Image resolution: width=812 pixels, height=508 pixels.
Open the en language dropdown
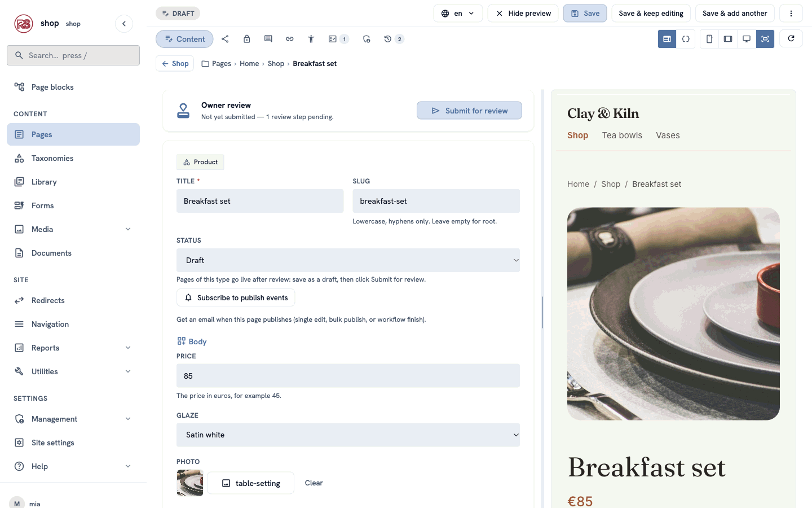coord(458,13)
